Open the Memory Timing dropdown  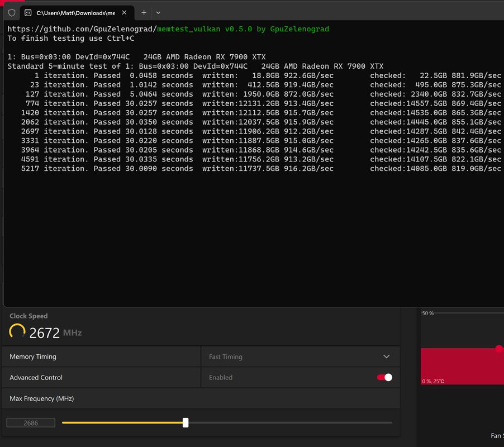coord(300,356)
